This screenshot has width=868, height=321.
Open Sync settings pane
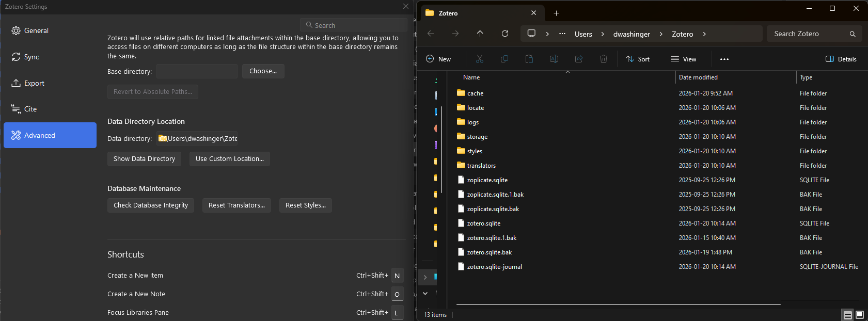tap(50, 57)
